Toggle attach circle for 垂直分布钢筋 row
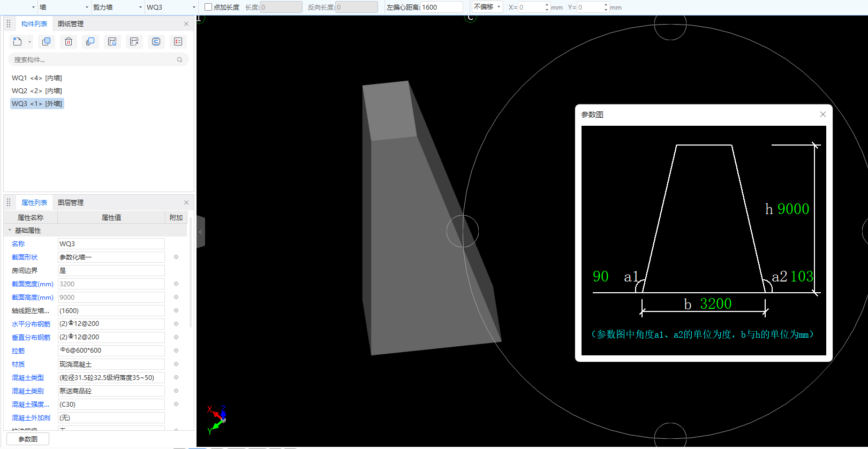The image size is (868, 449). [176, 337]
